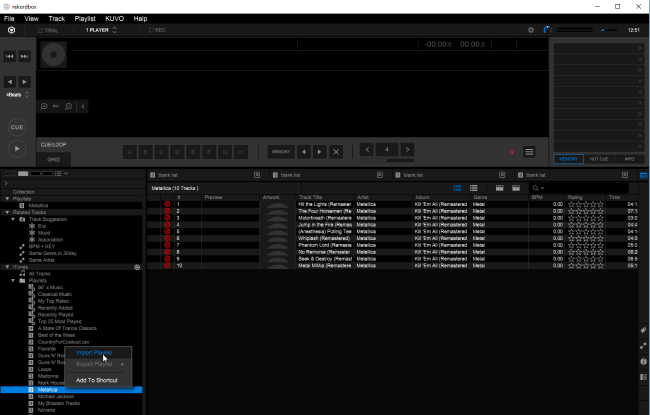Image resolution: width=650 pixels, height=415 pixels.
Task: Decrease the loop beat size
Action: (x=367, y=149)
